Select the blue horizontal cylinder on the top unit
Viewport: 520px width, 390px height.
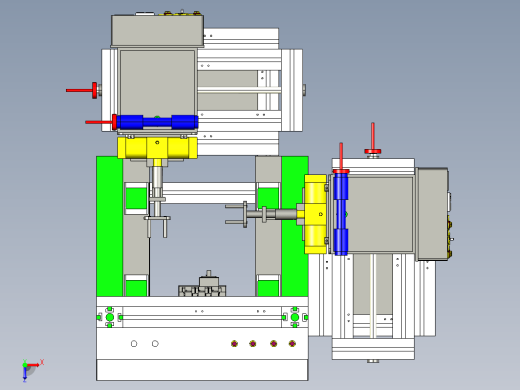pyautogui.click(x=157, y=122)
